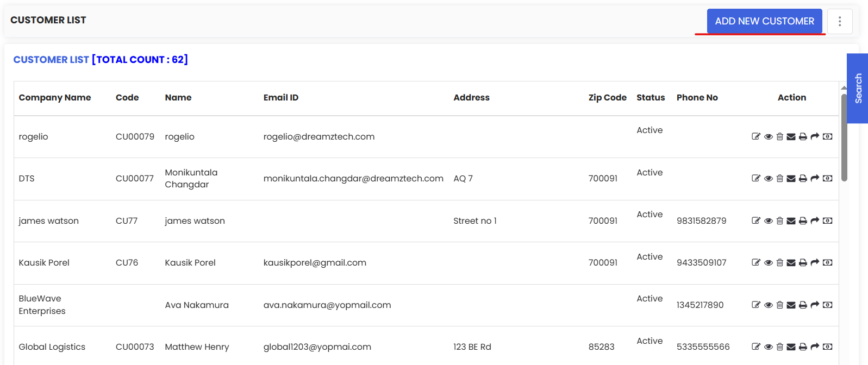Print the BlueWave Enterprises record

tap(803, 305)
